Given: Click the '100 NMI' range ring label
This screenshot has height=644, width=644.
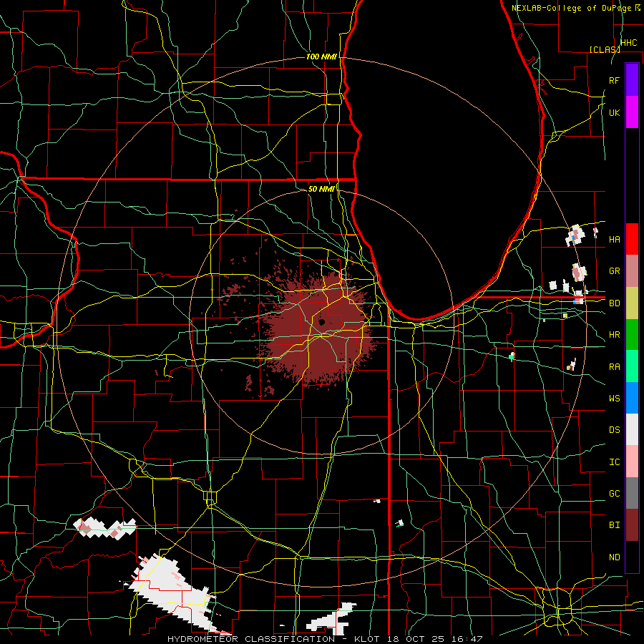Looking at the screenshot, I should 321,57.
